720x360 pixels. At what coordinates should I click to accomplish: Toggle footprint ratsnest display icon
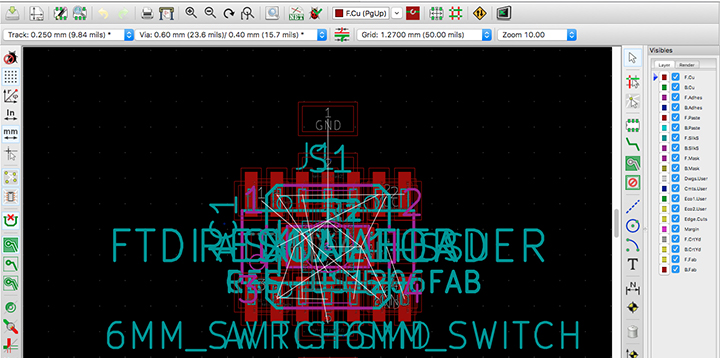(x=11, y=197)
